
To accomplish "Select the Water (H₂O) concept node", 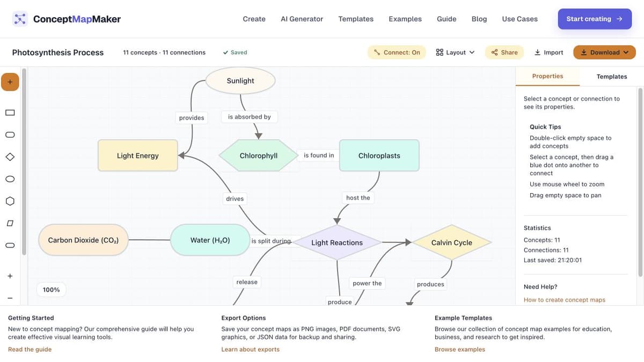I will point(210,240).
